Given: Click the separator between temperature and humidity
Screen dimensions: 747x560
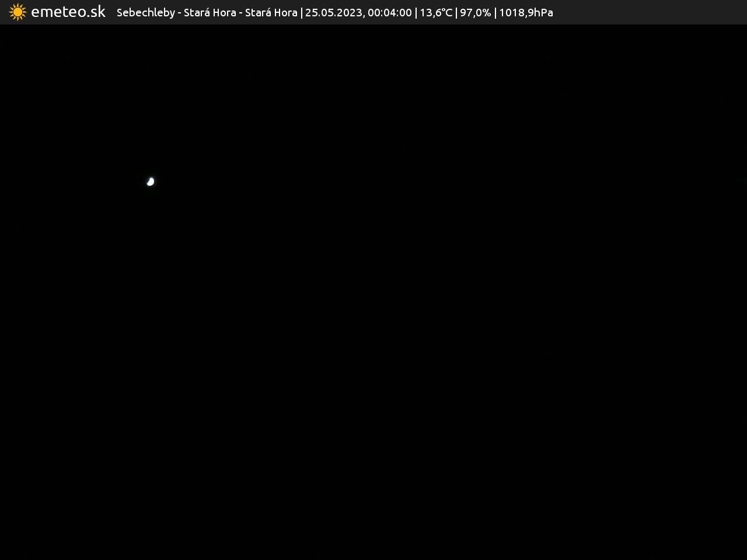Looking at the screenshot, I should click(x=456, y=13).
